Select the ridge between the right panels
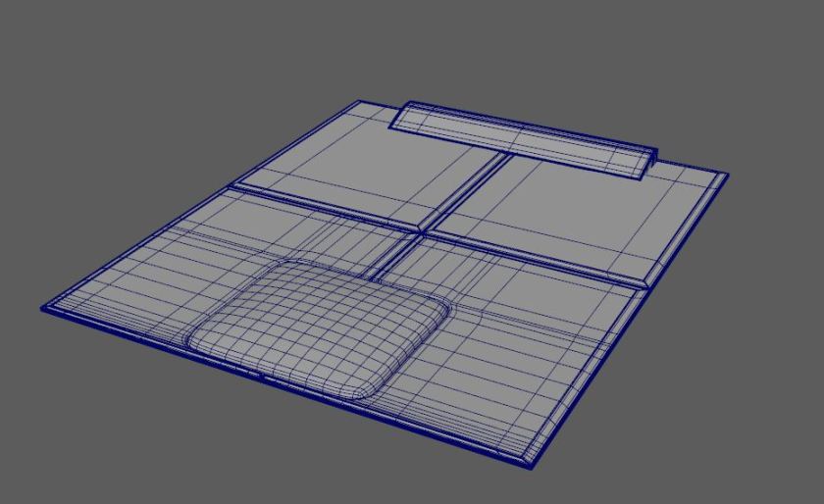 [540, 261]
